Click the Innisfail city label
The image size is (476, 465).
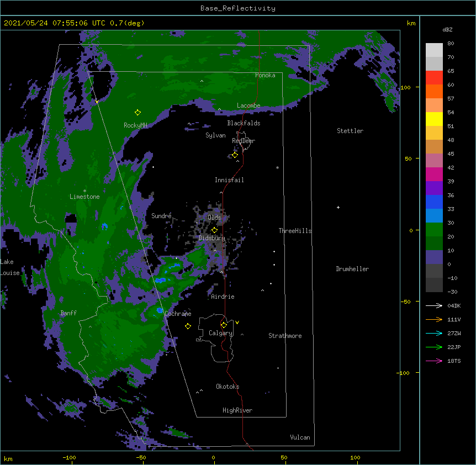coord(229,180)
